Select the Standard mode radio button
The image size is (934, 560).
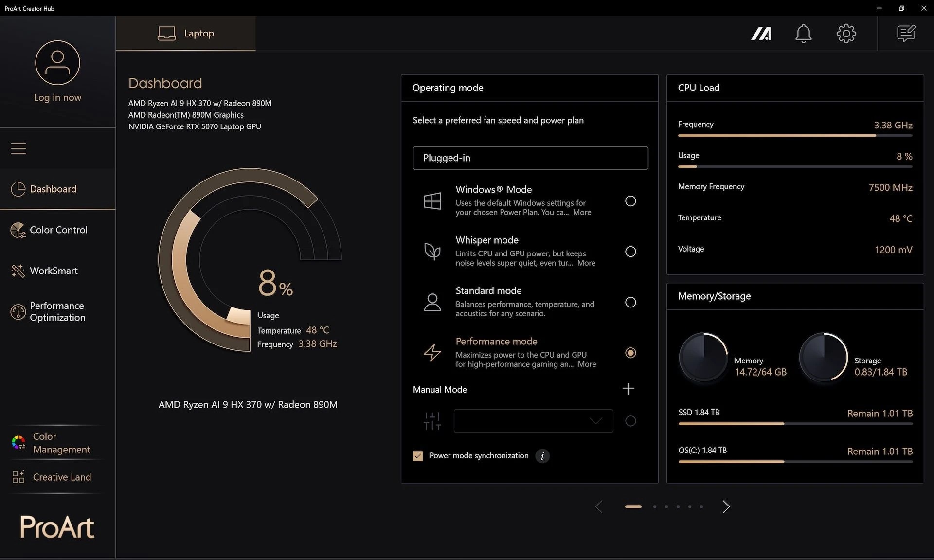pyautogui.click(x=630, y=302)
